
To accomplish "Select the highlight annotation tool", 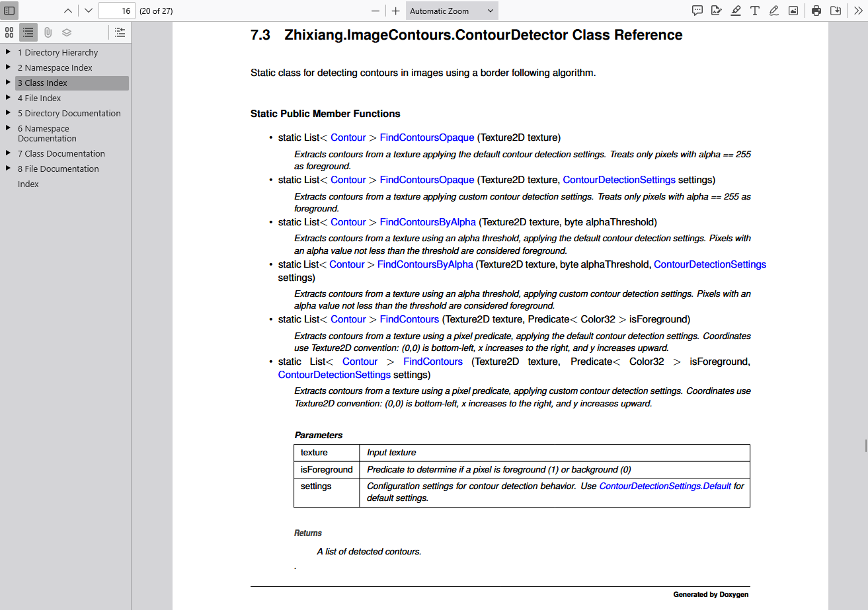I will (x=736, y=11).
